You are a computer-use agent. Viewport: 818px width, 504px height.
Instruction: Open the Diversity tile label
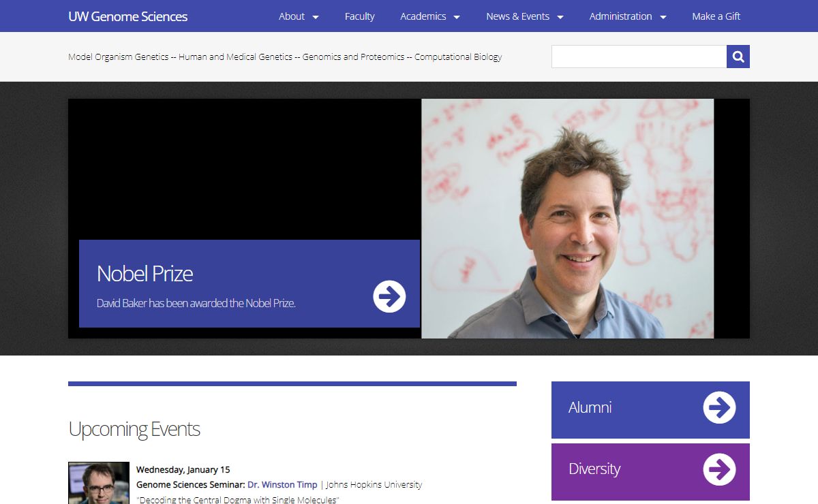coord(594,469)
